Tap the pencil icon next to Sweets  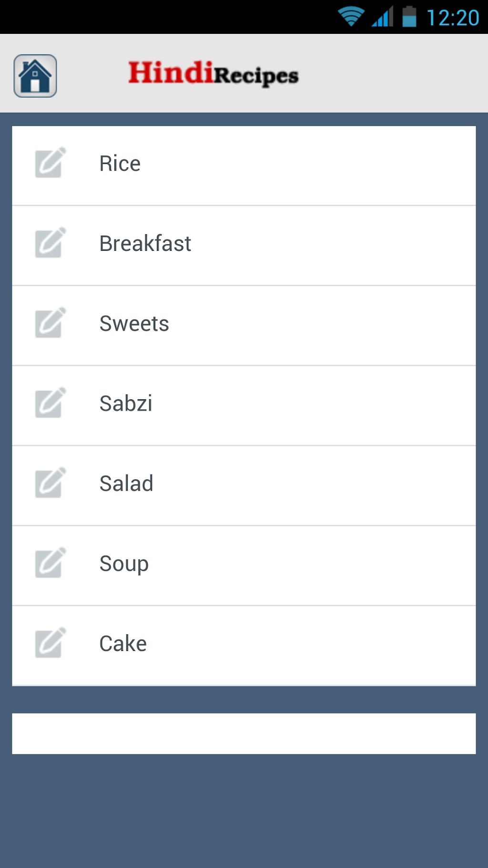(x=50, y=323)
